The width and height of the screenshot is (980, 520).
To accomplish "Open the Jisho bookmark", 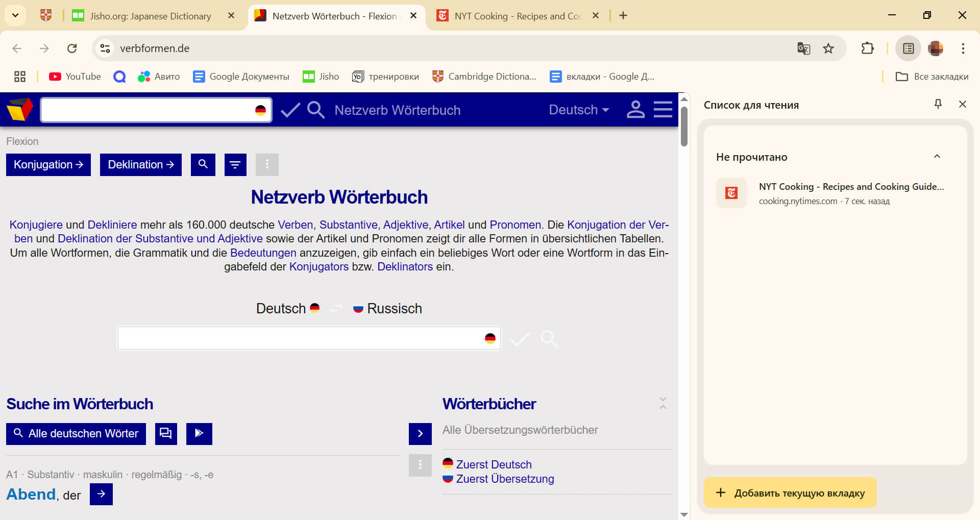I will (321, 77).
